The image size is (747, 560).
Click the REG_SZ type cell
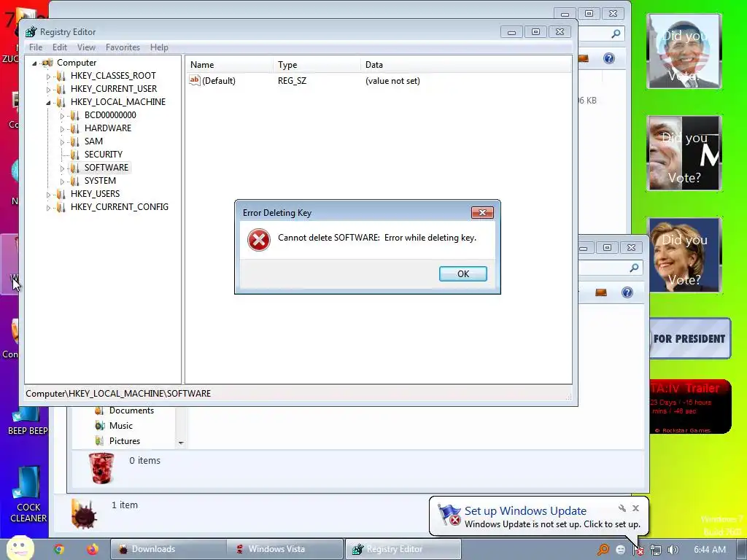coord(292,81)
